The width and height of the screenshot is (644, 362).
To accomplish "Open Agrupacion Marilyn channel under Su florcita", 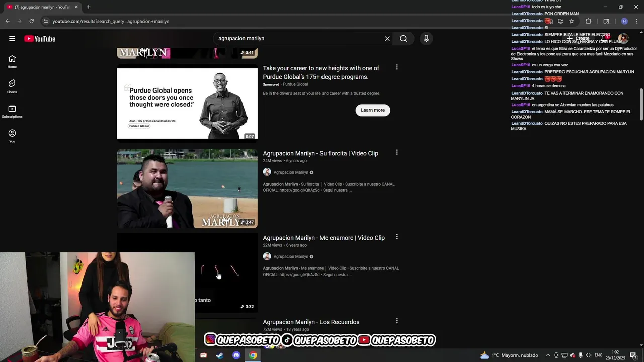I will click(x=291, y=172).
